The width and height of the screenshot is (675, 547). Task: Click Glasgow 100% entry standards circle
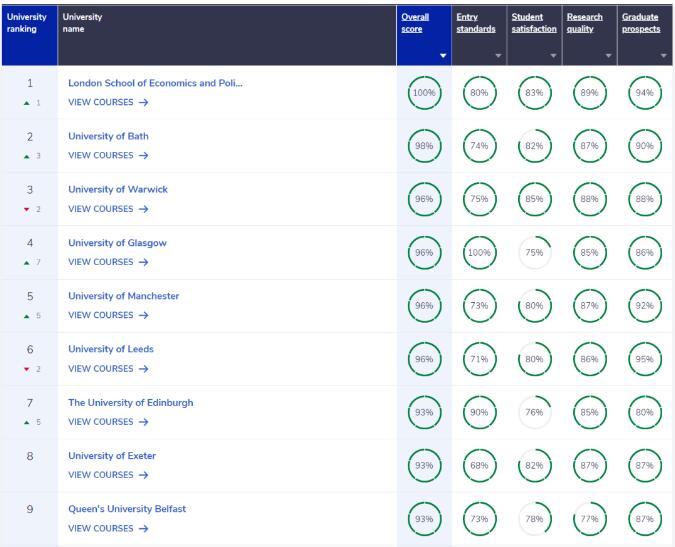[x=479, y=253]
